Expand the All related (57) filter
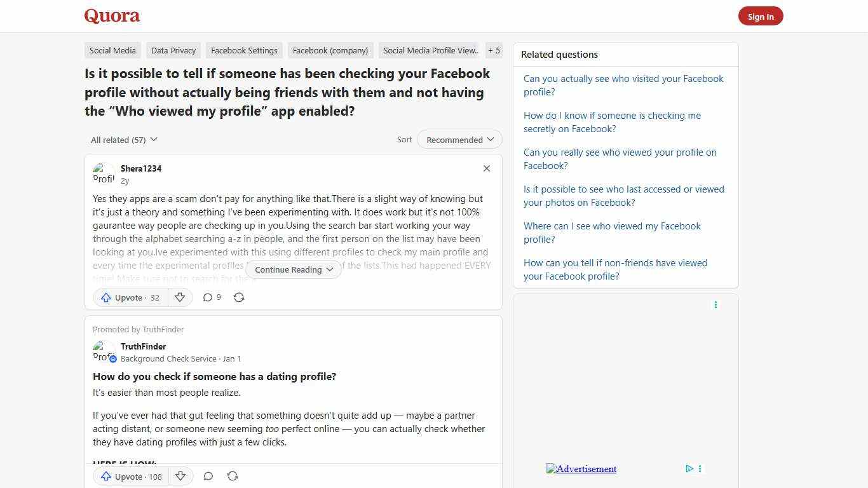Screen dimensions: 868x488 click(124, 139)
